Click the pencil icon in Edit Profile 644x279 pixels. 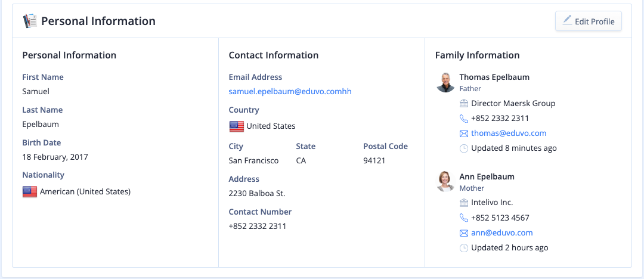567,20
